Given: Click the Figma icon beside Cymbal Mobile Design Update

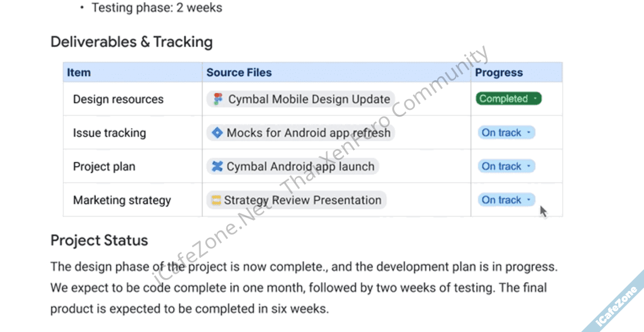Looking at the screenshot, I should click(x=218, y=99).
